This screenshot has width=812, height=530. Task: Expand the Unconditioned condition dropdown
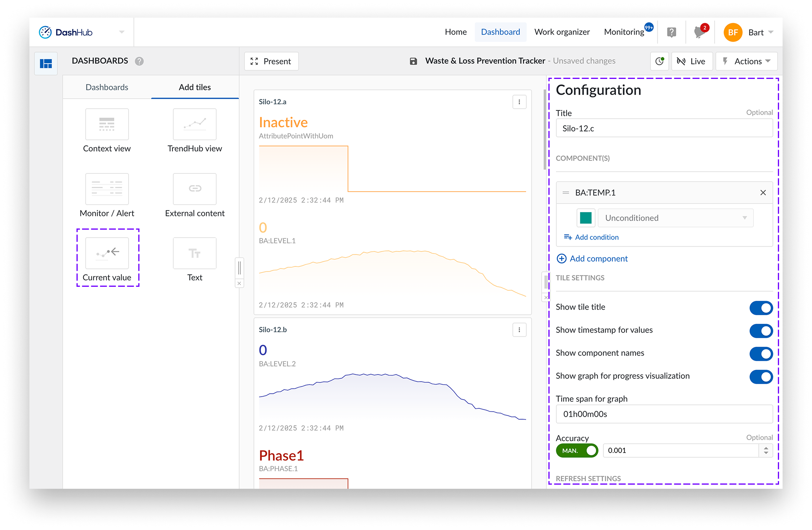point(675,218)
